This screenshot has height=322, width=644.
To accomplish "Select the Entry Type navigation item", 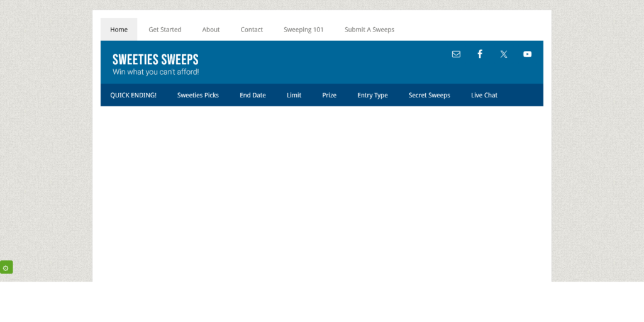I will (x=372, y=96).
